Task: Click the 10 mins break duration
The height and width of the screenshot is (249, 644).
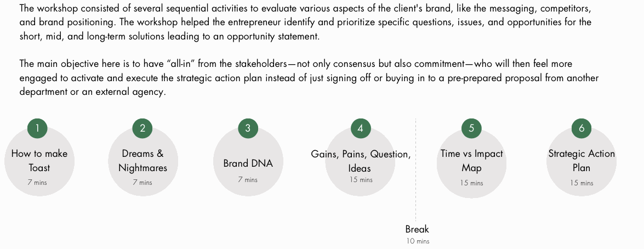Action: (418, 241)
